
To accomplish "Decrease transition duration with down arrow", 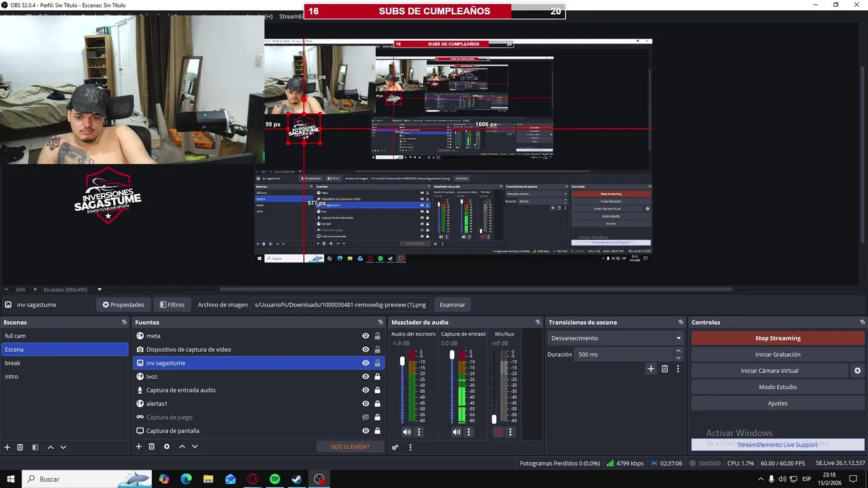I will [678, 357].
